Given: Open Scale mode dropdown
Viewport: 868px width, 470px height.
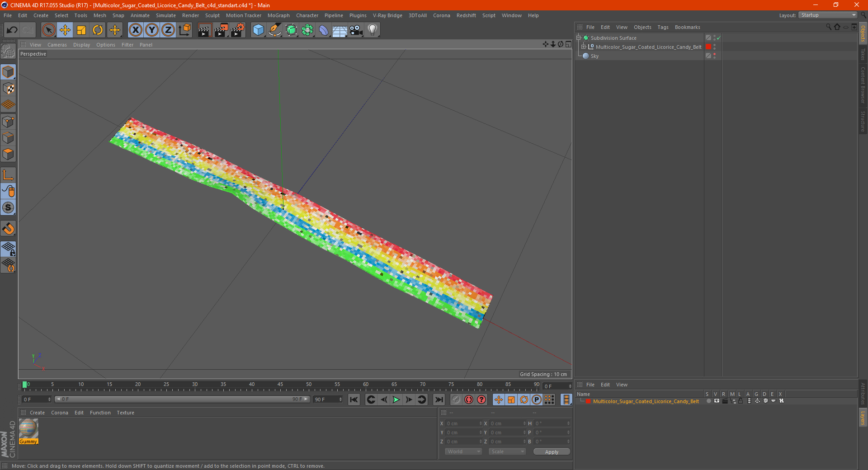Looking at the screenshot, I should [x=507, y=451].
